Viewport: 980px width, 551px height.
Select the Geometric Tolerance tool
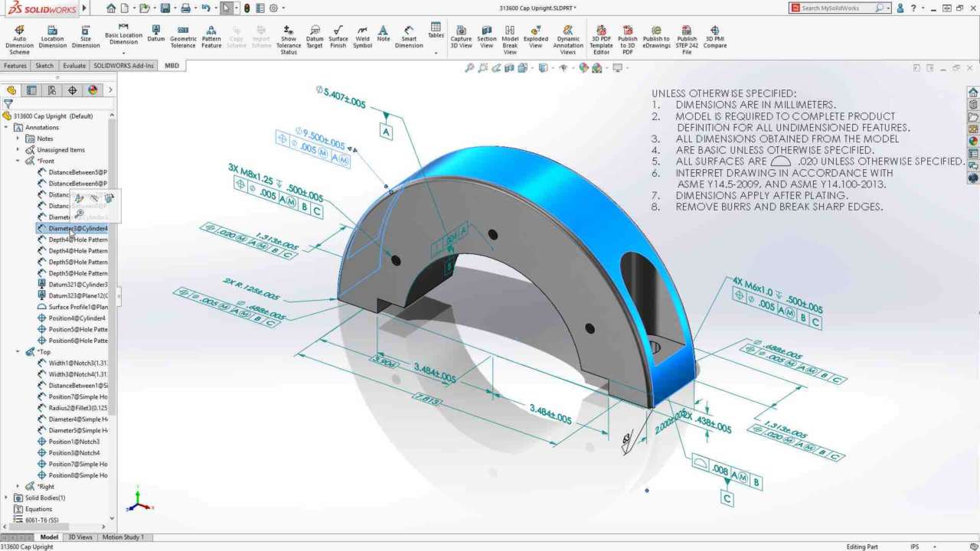click(x=183, y=40)
